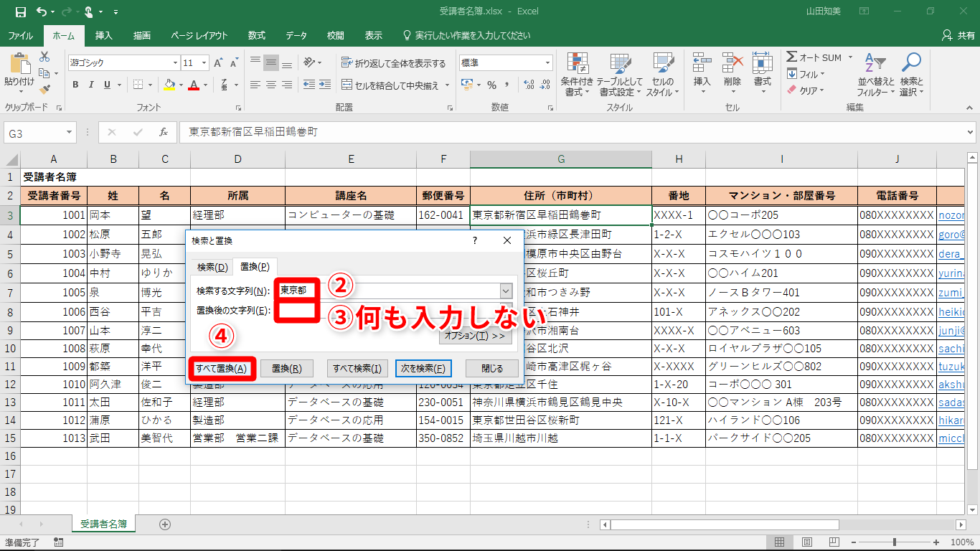Click the red font color button
This screenshot has height=551, width=980.
[193, 85]
